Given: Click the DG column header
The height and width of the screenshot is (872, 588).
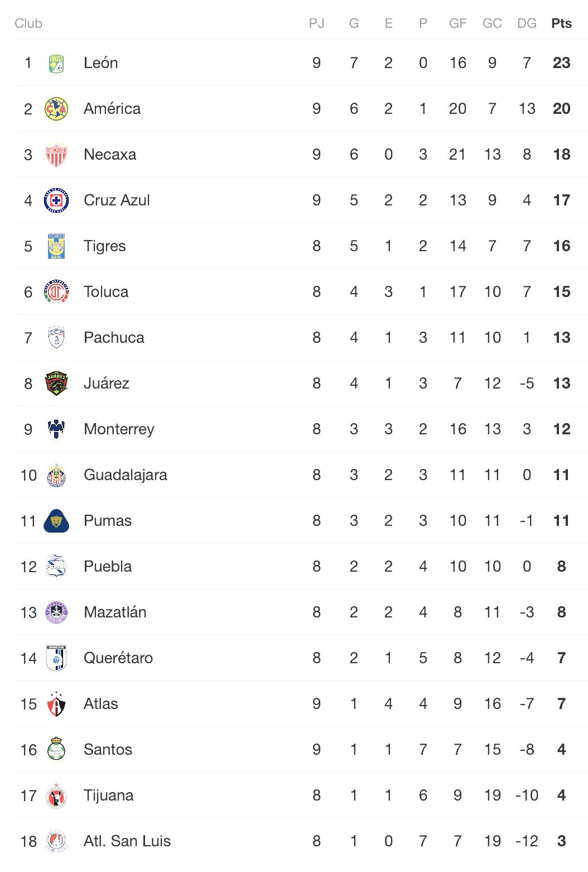Looking at the screenshot, I should click(x=527, y=23).
